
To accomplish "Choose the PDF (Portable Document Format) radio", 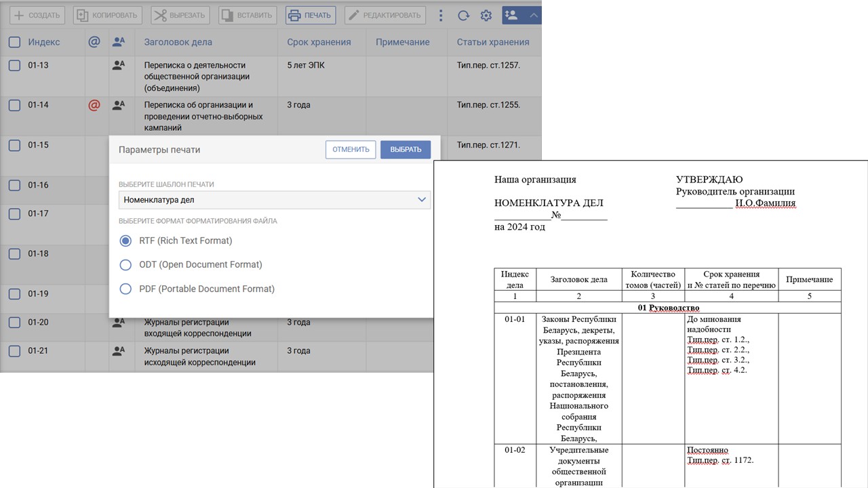I will (x=125, y=289).
